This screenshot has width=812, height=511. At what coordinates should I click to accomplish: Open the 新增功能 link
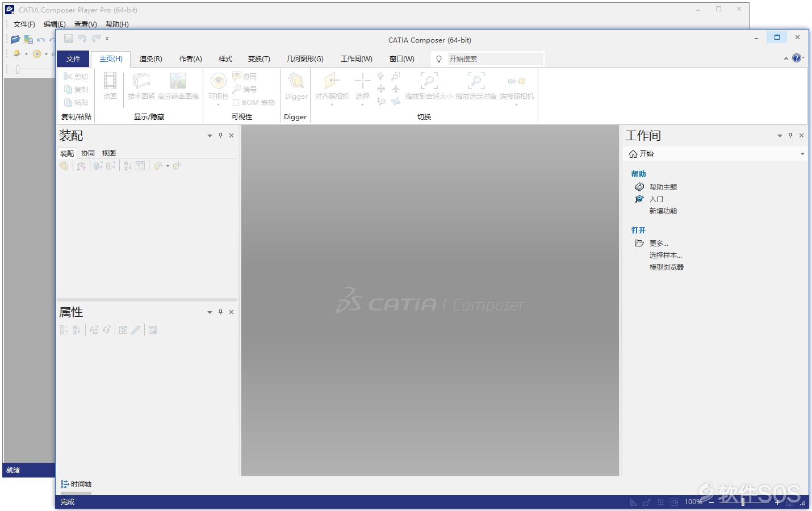click(x=663, y=211)
